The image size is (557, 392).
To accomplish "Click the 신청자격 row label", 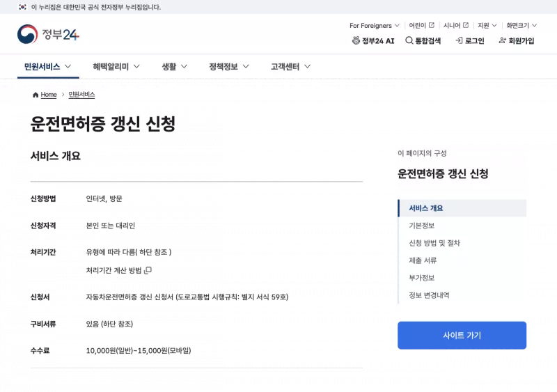I will (43, 226).
